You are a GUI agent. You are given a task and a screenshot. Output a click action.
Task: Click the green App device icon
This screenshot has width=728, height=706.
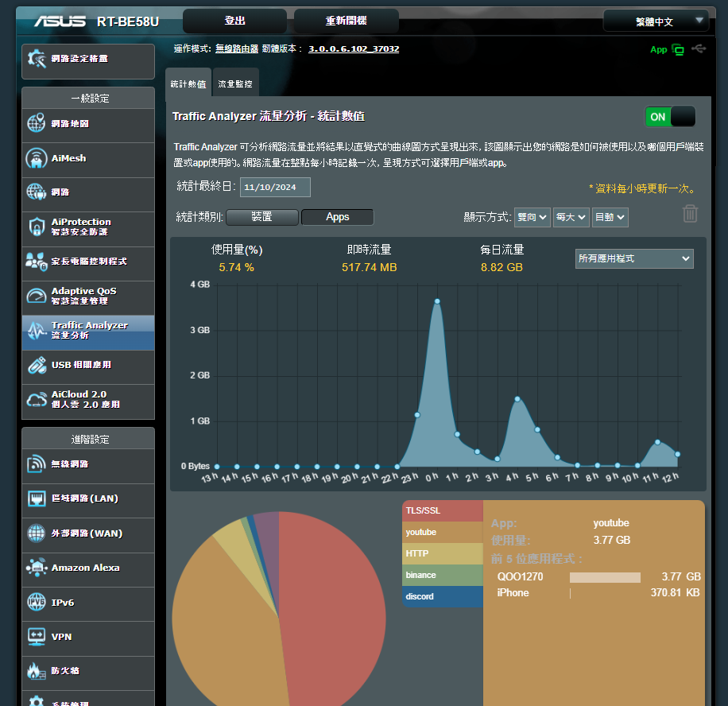pyautogui.click(x=678, y=50)
